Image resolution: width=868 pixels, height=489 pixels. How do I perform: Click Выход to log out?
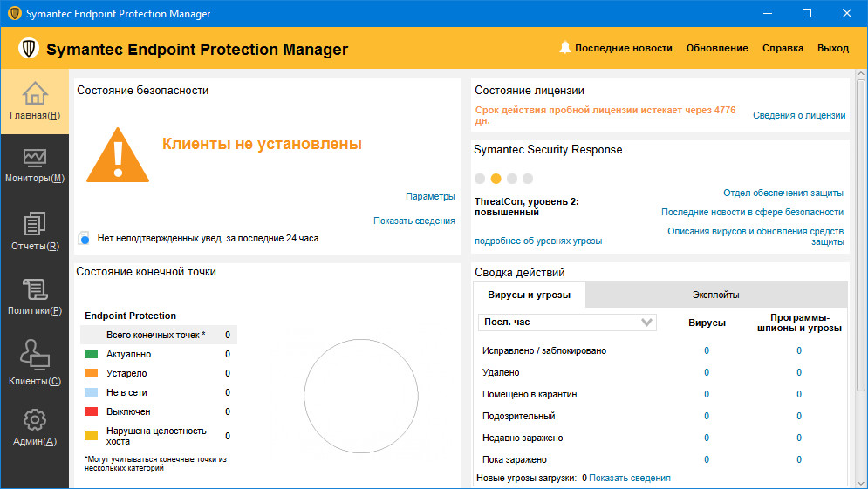tap(832, 48)
